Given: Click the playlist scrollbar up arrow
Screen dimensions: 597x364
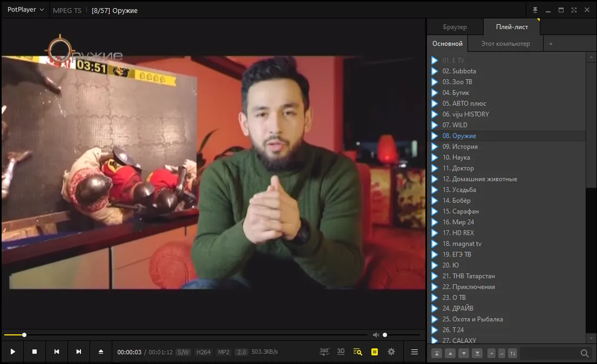Looking at the screenshot, I should click(591, 58).
